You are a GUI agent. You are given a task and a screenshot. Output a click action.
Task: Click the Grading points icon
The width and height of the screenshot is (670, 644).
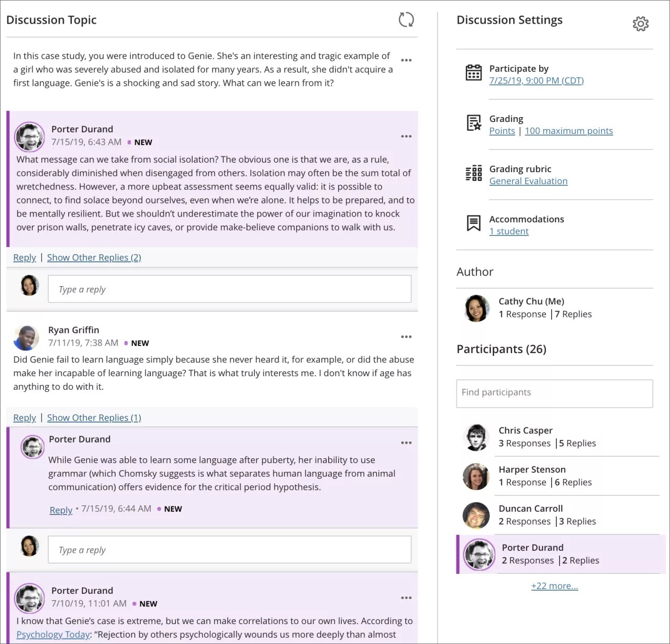tap(474, 123)
